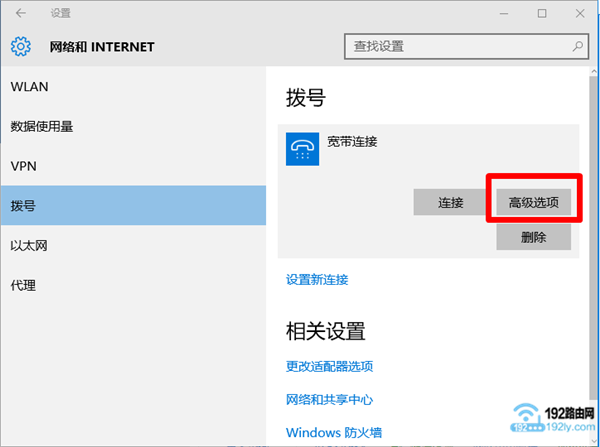Click the search magnifier icon
Screen dimensions: 600x447
point(577,46)
